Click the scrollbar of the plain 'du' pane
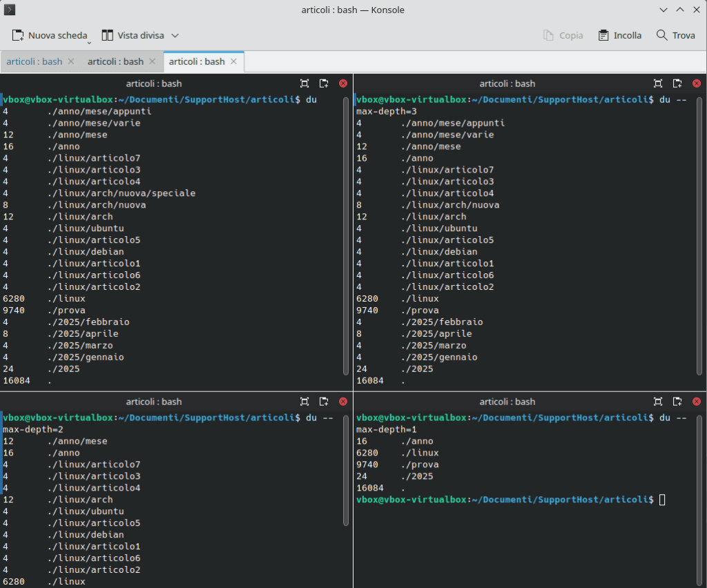Screen dimensions: 707x588 (x=346, y=236)
